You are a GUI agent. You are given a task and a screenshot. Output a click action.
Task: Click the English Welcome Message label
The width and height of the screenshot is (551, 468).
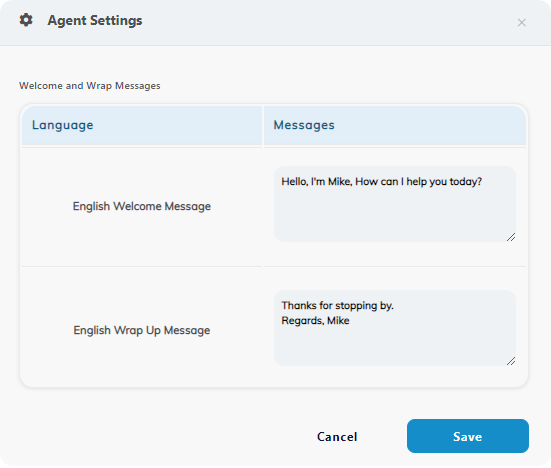point(142,206)
